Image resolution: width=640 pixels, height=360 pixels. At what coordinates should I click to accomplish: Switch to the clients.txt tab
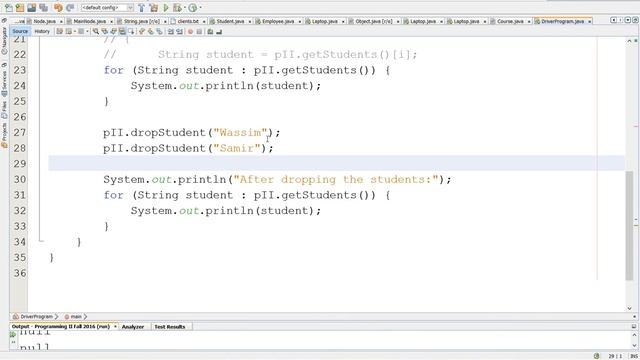tap(188, 21)
